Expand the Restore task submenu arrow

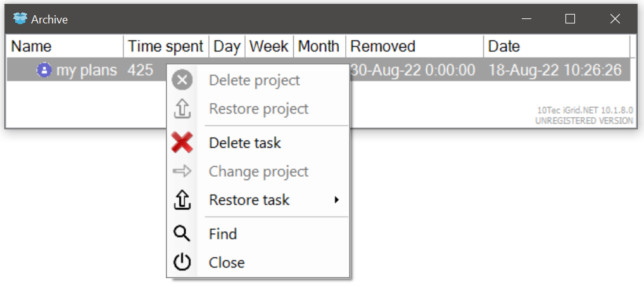pyautogui.click(x=337, y=200)
